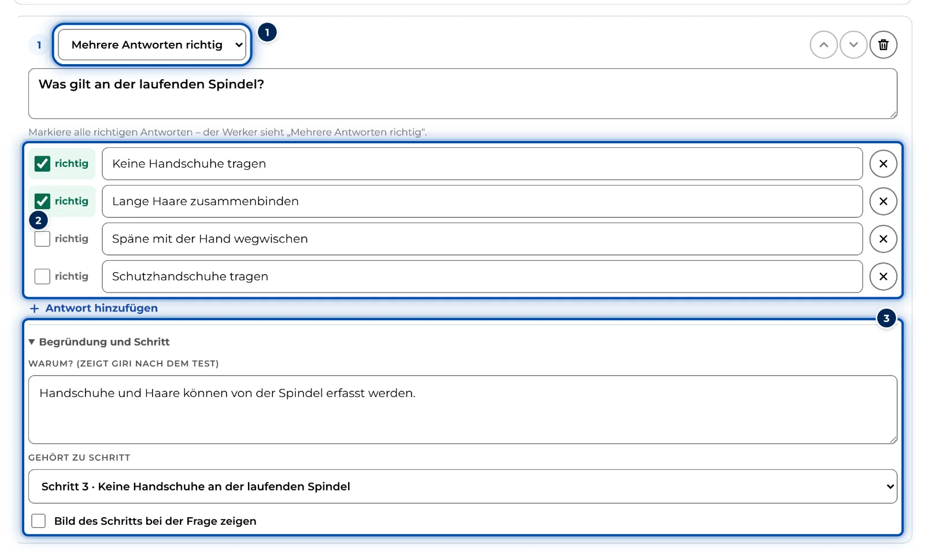Delete the question with the trash icon
Image resolution: width=925 pixels, height=560 pixels.
(x=883, y=44)
